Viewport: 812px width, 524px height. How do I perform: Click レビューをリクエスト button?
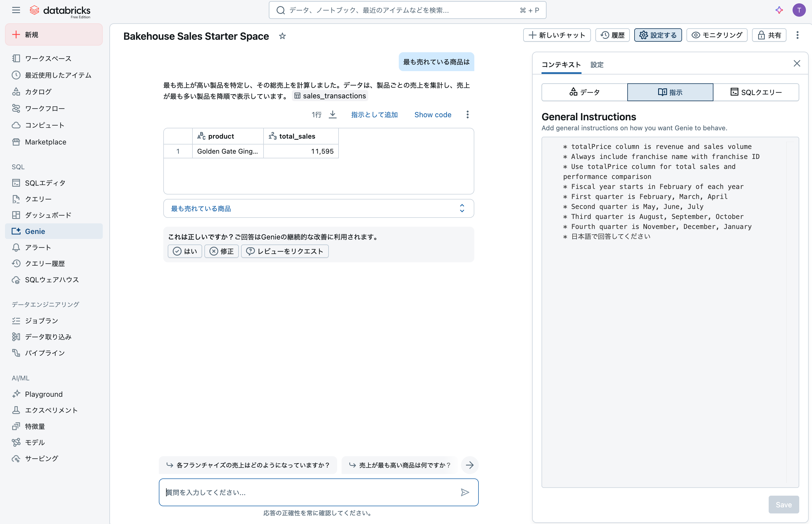[x=285, y=251]
